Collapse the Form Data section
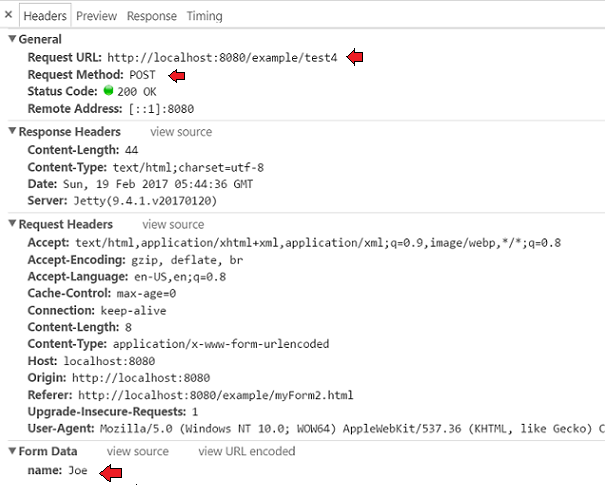Image resolution: width=605 pixels, height=496 pixels. pyautogui.click(x=12, y=452)
